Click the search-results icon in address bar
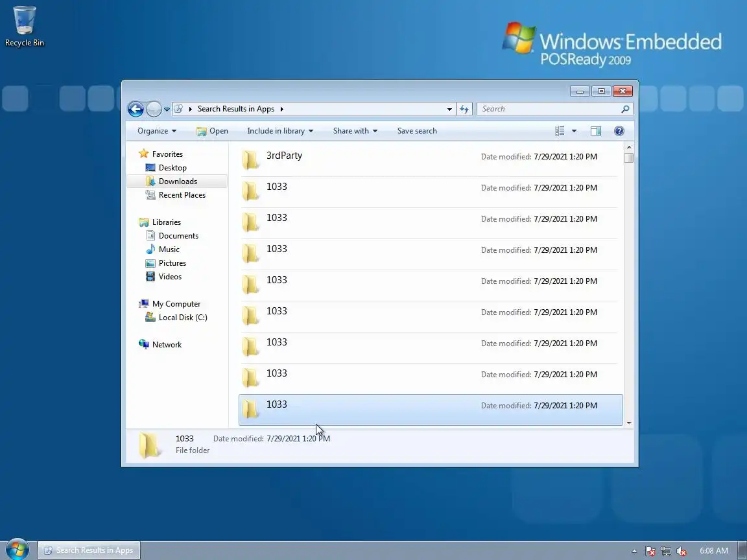The width and height of the screenshot is (747, 560). [179, 109]
